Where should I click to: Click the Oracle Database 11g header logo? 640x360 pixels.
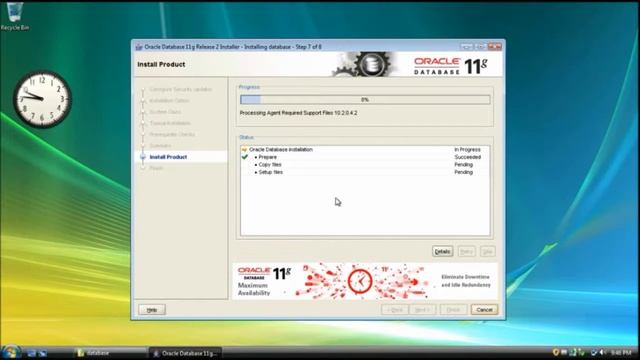click(x=451, y=65)
